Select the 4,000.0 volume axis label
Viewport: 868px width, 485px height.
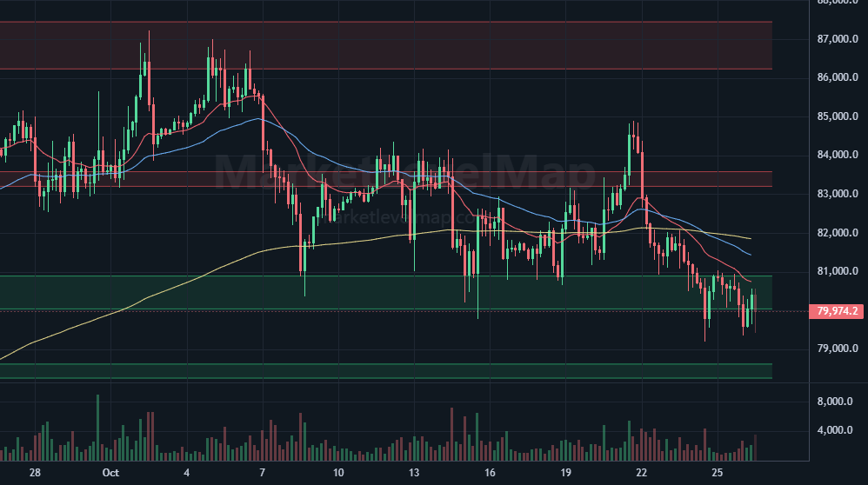pos(835,430)
